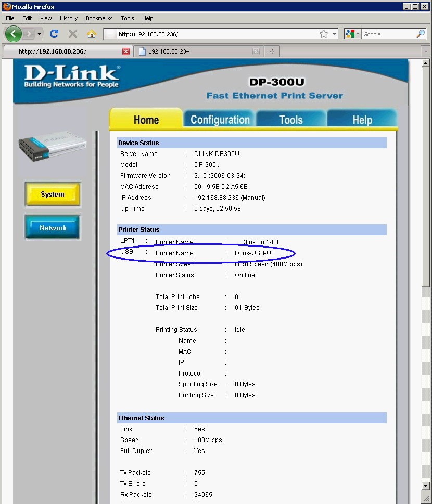Click the up time 0 days, 02:50:58
432x504 pixels.
pyautogui.click(x=218, y=208)
